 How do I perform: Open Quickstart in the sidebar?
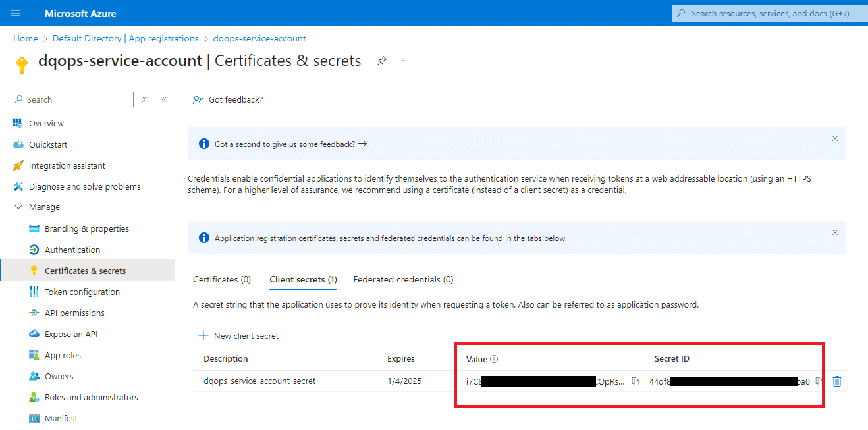[x=48, y=144]
